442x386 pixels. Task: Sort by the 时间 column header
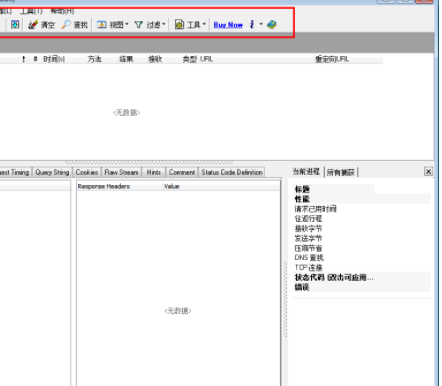pyautogui.click(x=54, y=59)
